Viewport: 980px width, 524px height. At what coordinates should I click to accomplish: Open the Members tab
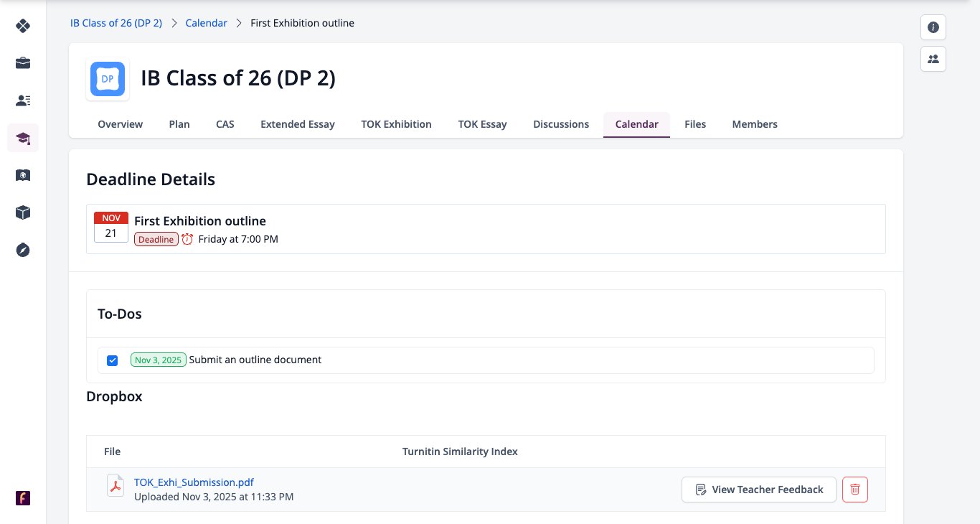pyautogui.click(x=755, y=124)
